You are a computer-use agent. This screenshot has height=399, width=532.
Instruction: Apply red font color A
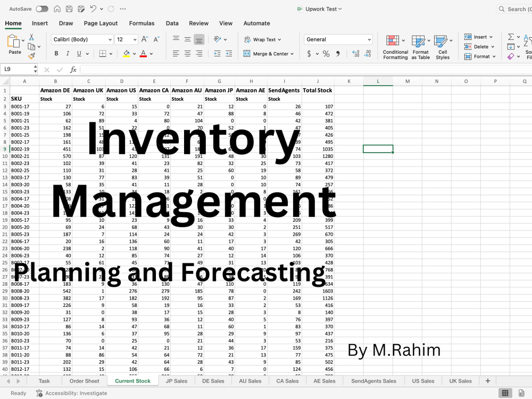143,54
